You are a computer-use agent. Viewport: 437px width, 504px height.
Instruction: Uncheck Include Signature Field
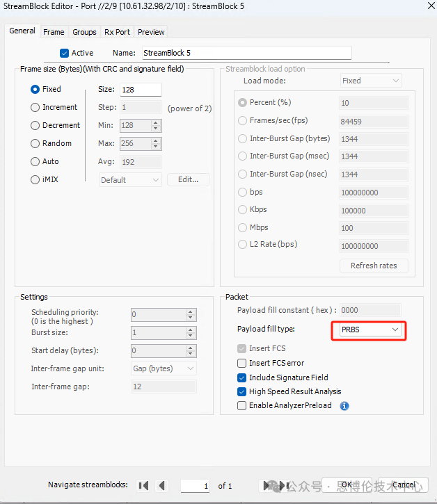(x=241, y=377)
